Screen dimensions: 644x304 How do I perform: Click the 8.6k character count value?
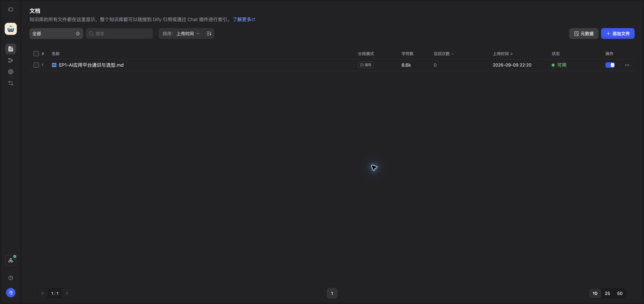pos(406,65)
